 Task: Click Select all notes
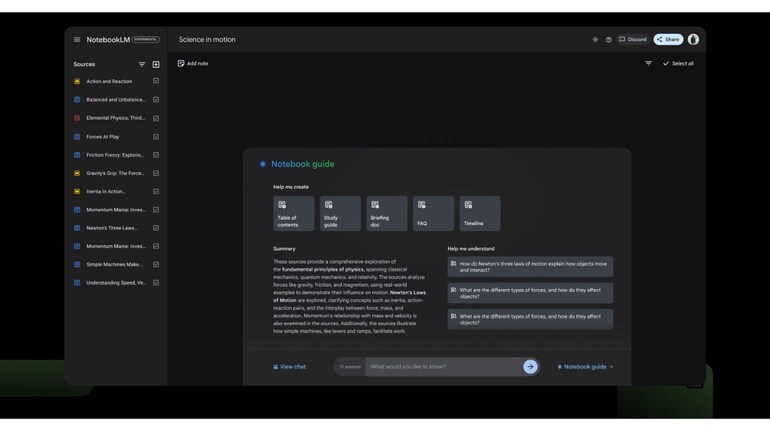coord(678,63)
